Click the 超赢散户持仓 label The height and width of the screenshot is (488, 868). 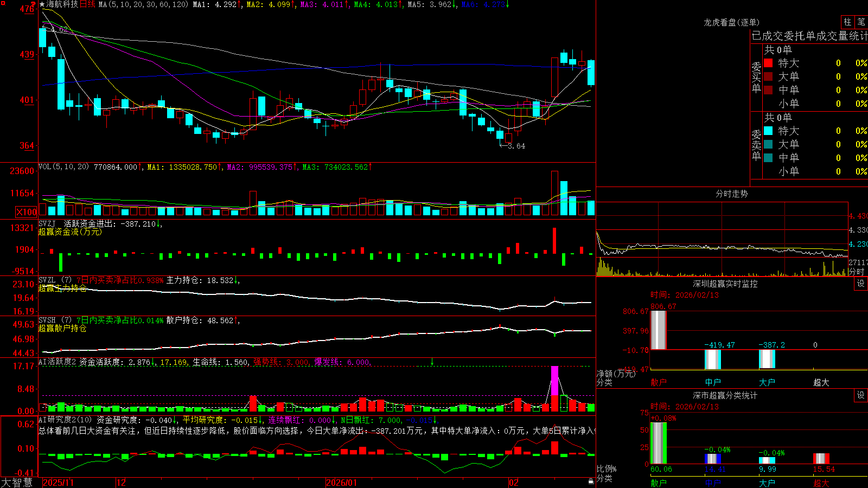point(62,328)
